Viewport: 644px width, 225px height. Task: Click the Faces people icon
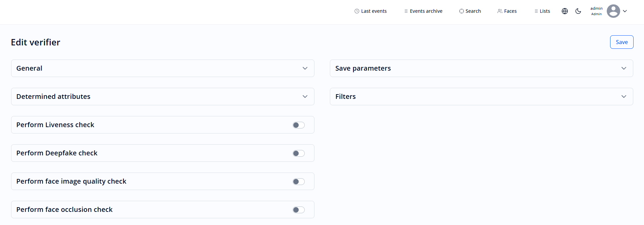(x=499, y=11)
